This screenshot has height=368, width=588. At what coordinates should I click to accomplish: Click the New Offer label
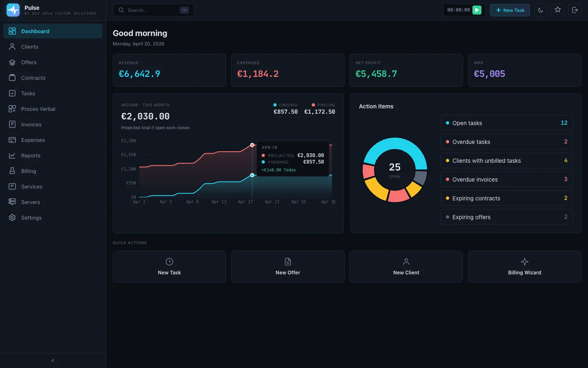tap(288, 273)
